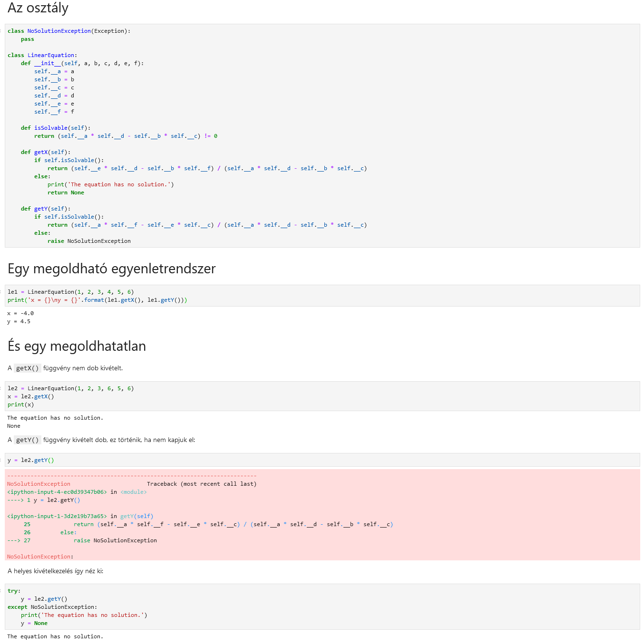This screenshot has width=644, height=644.
Task: Click the final 'The equation has no solution.' output
Action: 55,636
